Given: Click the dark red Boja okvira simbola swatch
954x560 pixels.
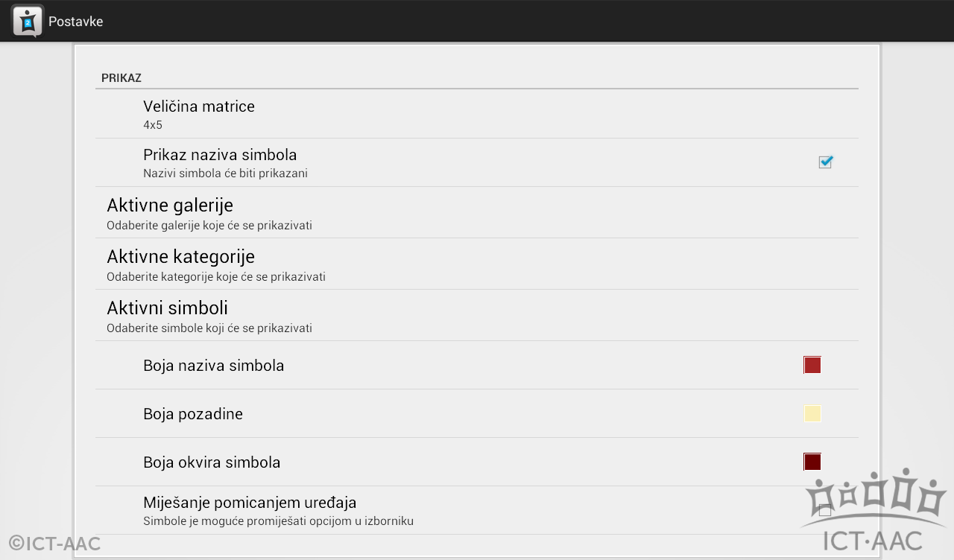Looking at the screenshot, I should (812, 462).
